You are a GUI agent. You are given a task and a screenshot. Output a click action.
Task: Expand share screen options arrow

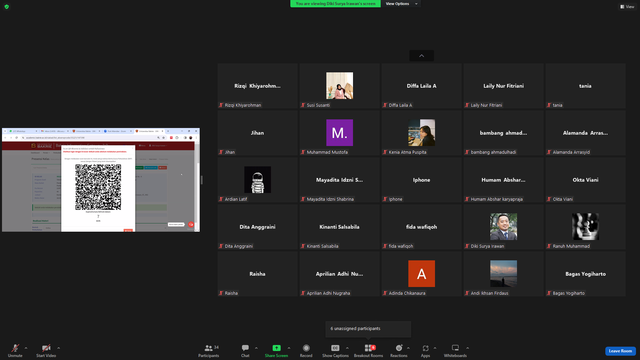(289, 348)
